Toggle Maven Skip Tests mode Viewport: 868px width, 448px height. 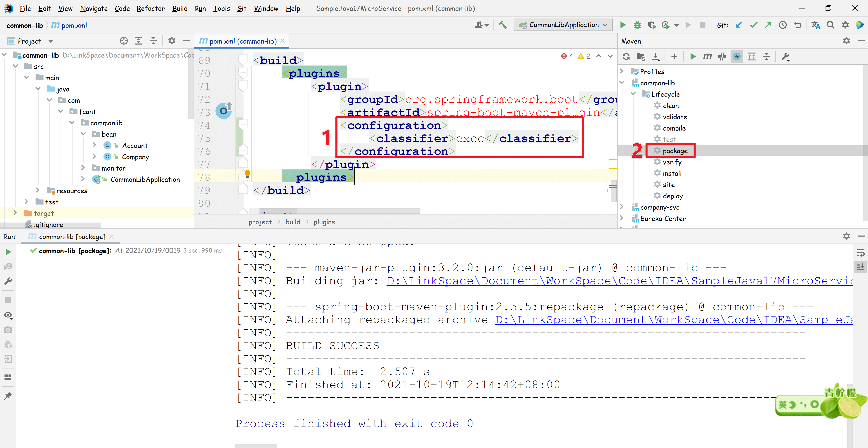[737, 56]
